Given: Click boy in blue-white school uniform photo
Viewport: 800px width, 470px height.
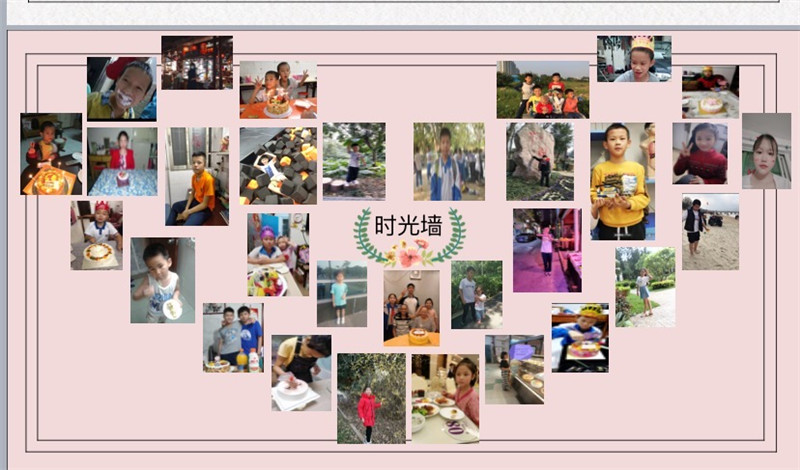Looking at the screenshot, I should click(449, 161).
